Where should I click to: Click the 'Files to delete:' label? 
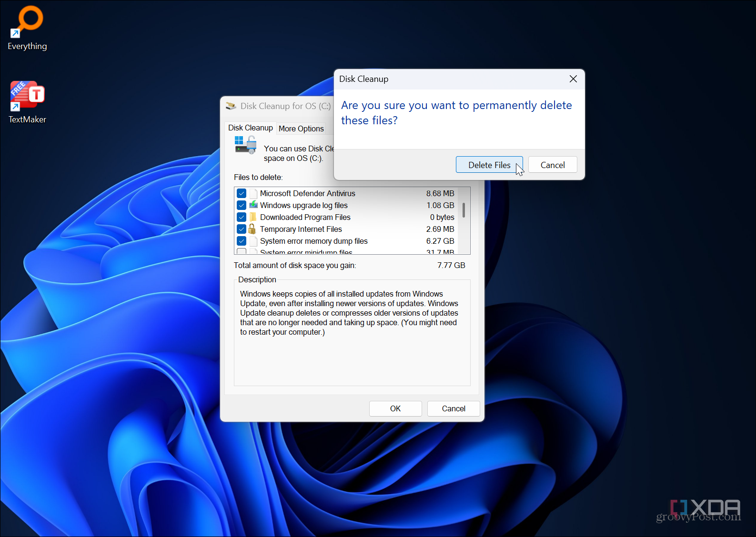pyautogui.click(x=258, y=177)
